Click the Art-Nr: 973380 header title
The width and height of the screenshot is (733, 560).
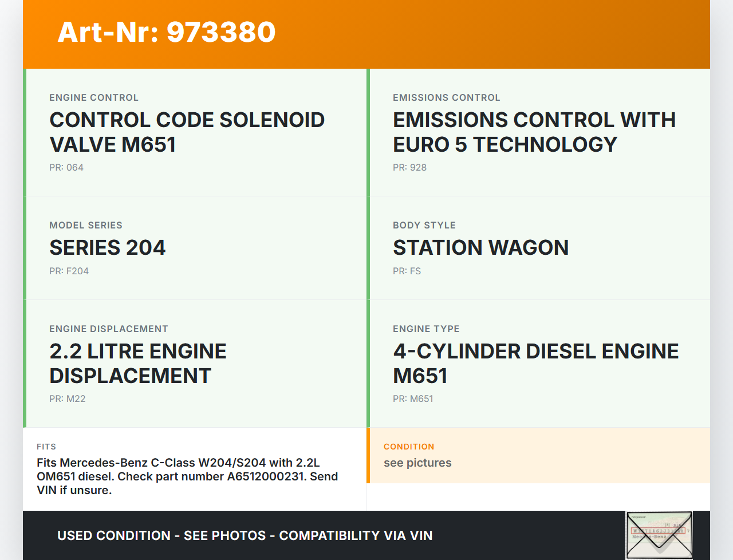pyautogui.click(x=167, y=32)
